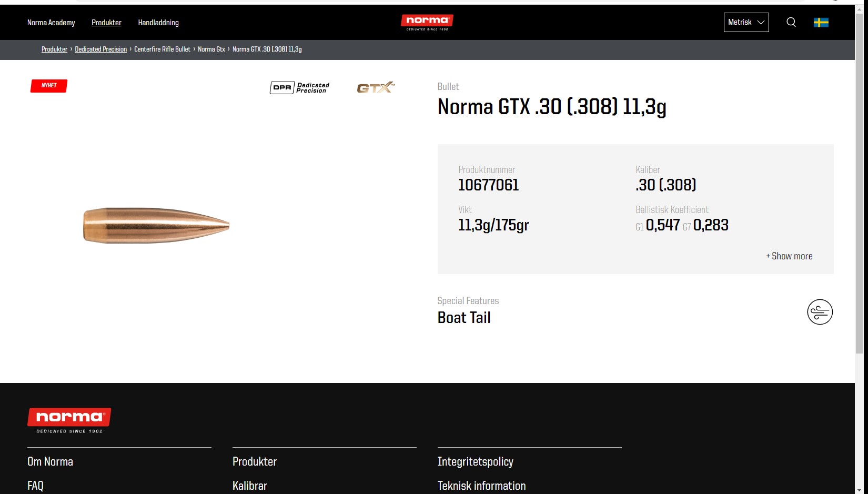Select Centerfire Rifle Bullet breadcrumb
868x494 pixels.
[x=162, y=49]
